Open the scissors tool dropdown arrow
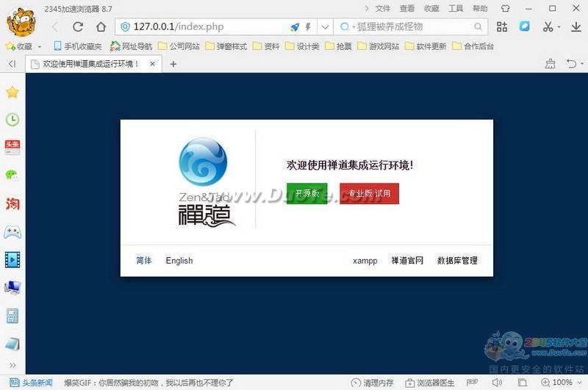The image size is (588, 390). (559, 27)
